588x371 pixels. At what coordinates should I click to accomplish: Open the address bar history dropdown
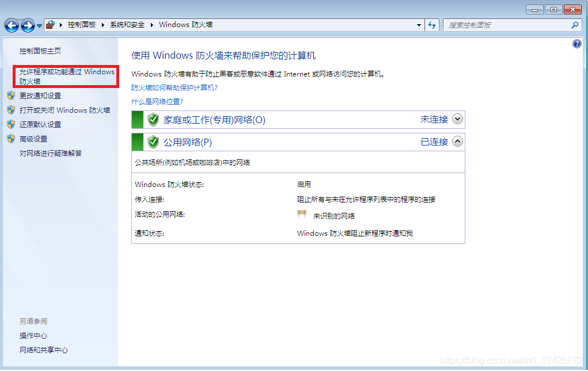[x=419, y=25]
